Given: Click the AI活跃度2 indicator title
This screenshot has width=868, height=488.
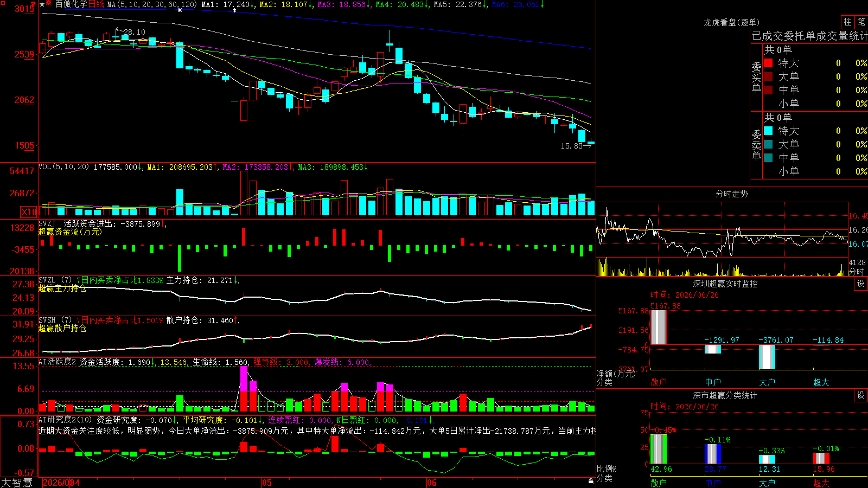Looking at the screenshot, I should point(57,362).
